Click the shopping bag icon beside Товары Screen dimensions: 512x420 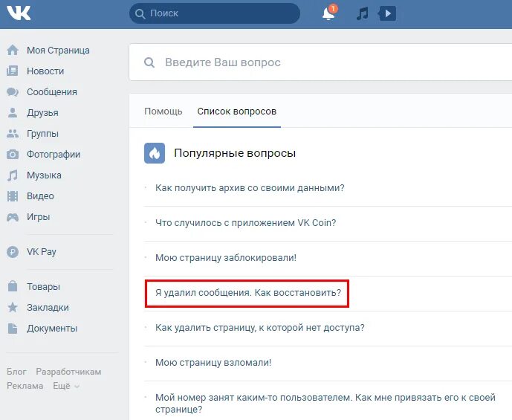(x=13, y=286)
